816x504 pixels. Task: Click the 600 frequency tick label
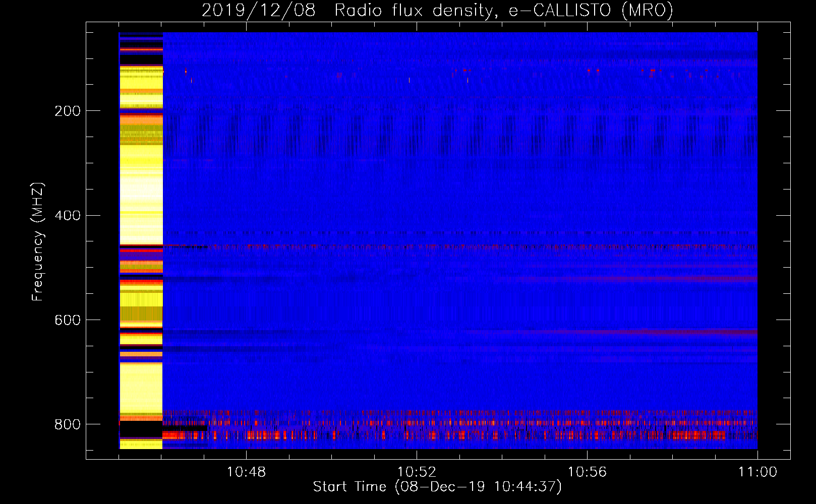tap(68, 321)
